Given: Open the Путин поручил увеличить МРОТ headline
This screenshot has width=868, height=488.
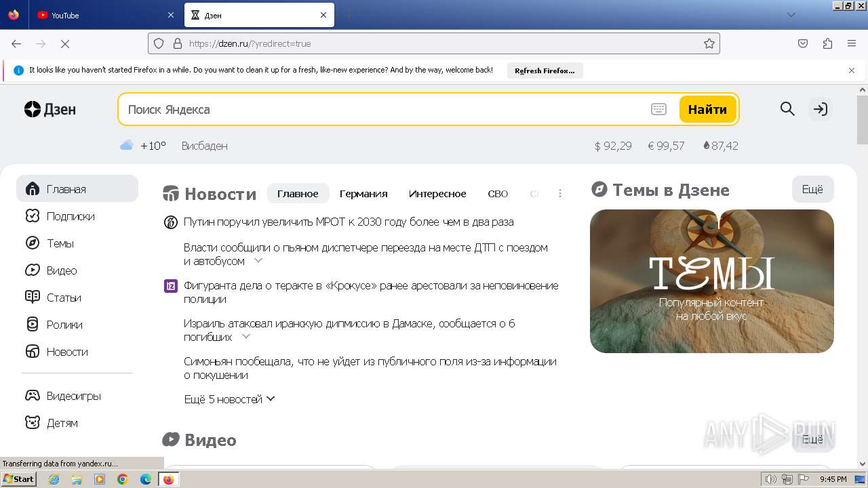Looking at the screenshot, I should 349,222.
